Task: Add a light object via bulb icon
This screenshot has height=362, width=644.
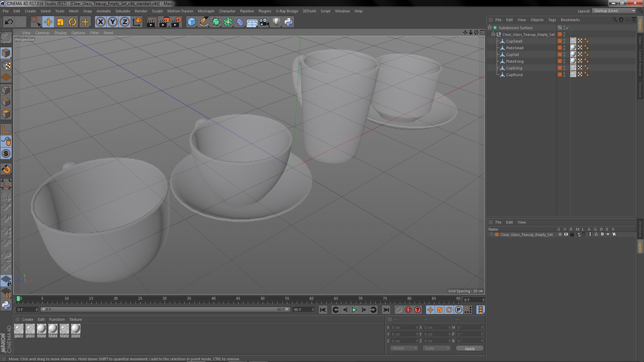Action: coord(276,22)
